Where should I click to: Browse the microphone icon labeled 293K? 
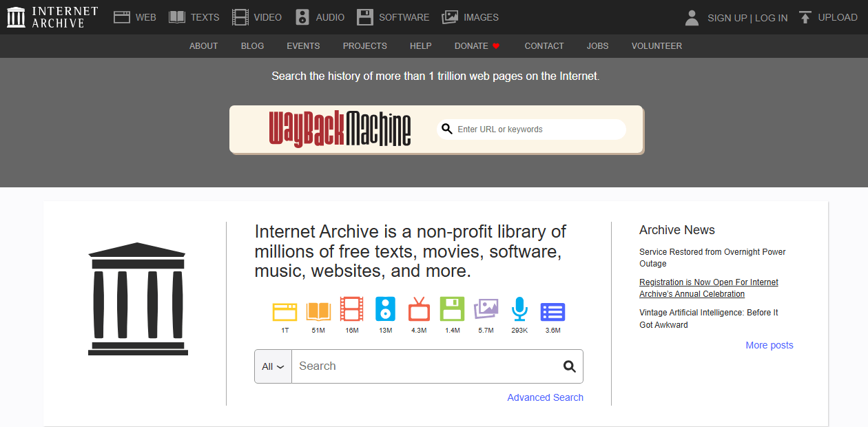[519, 309]
